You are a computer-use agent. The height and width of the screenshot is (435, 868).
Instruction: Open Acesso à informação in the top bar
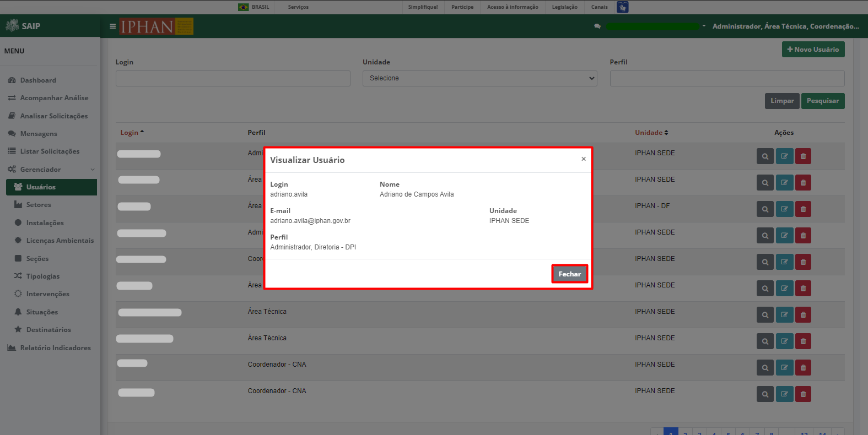(x=513, y=7)
